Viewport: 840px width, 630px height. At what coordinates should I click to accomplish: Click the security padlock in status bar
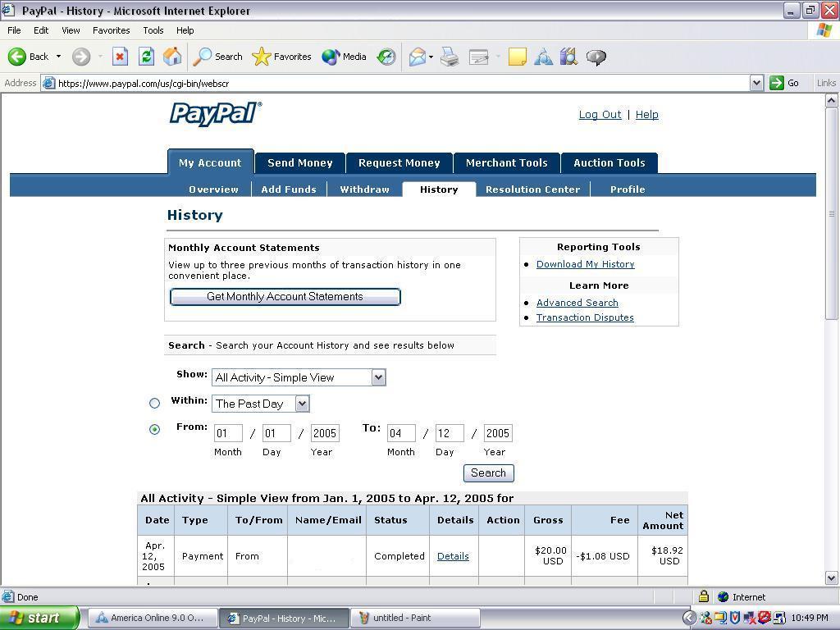[x=704, y=596]
